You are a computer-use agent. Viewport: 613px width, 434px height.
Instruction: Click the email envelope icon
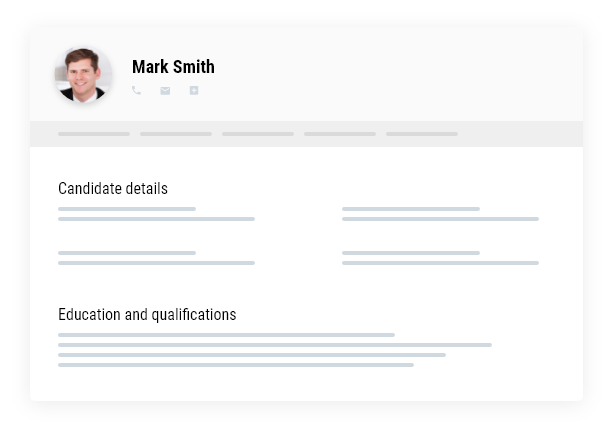(165, 91)
